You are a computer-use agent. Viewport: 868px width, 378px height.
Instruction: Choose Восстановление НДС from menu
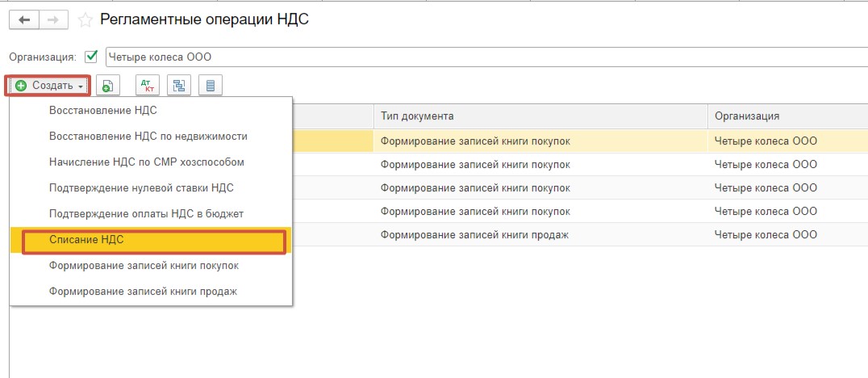[151, 111]
